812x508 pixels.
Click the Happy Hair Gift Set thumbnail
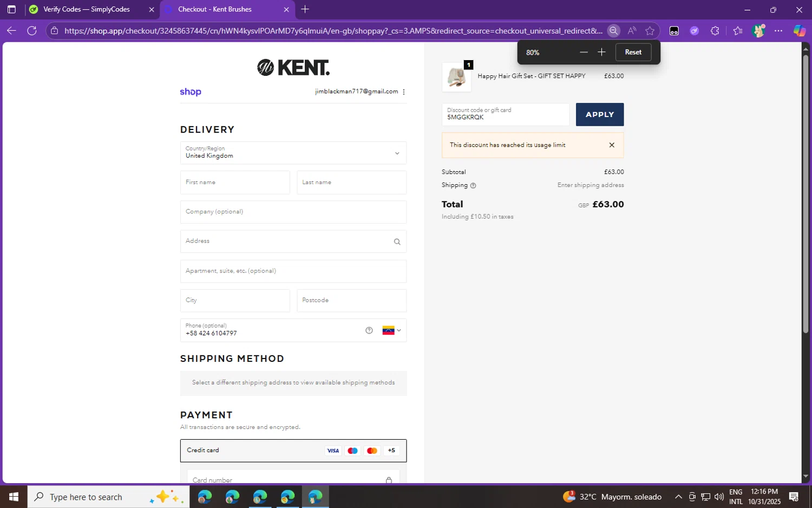pyautogui.click(x=457, y=77)
